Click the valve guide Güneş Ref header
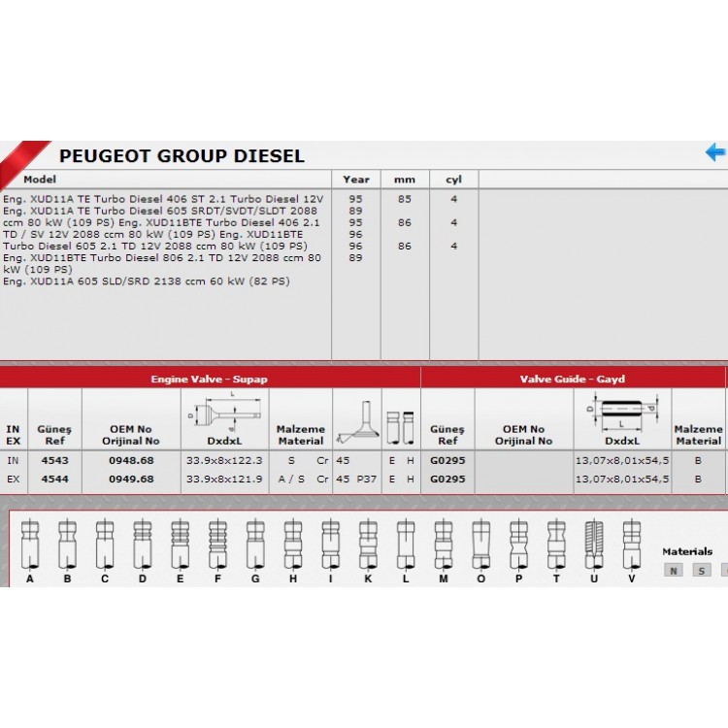The height and width of the screenshot is (728, 728). click(447, 435)
